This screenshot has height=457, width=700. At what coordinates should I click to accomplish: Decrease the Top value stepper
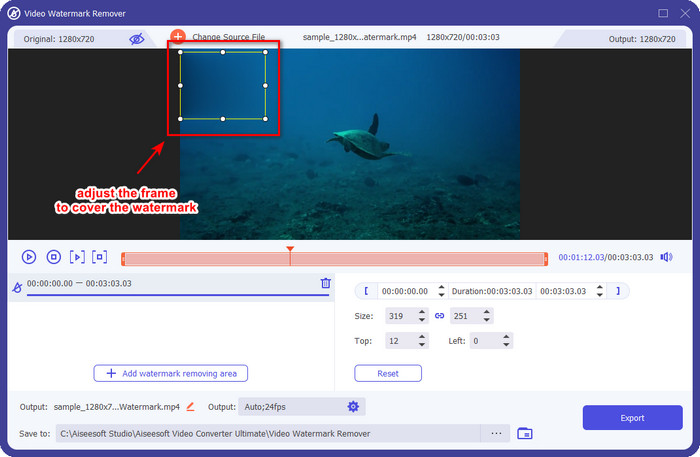[422, 345]
